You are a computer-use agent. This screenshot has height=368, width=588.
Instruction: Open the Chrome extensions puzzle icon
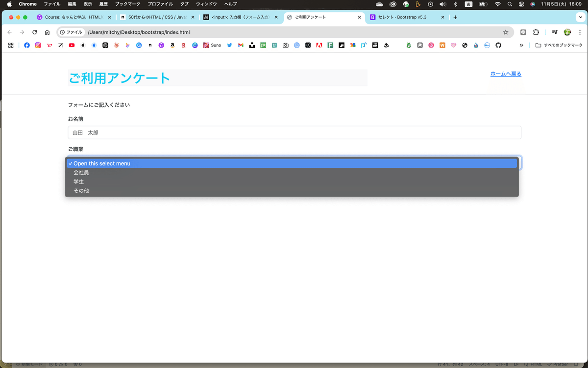(536, 32)
